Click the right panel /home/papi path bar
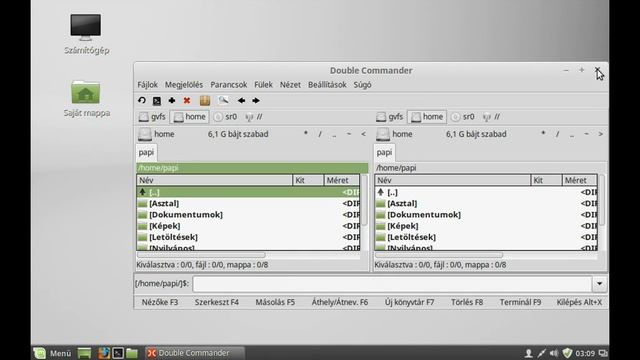 [489, 168]
